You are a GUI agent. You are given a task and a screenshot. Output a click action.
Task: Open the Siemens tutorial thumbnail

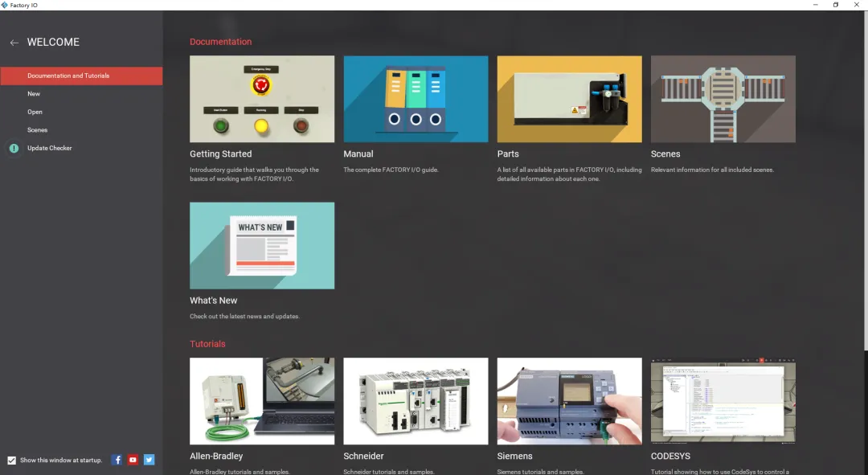[570, 401]
